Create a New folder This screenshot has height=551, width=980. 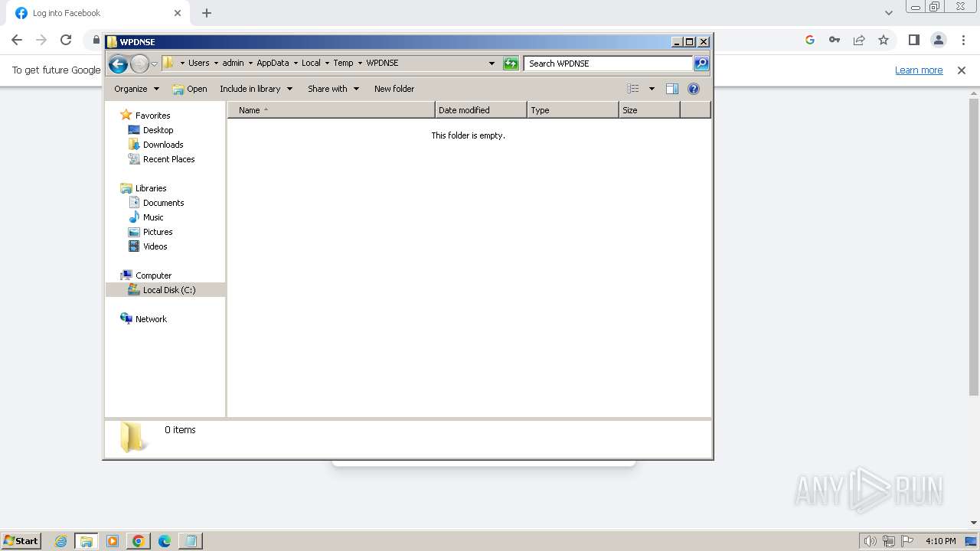[x=394, y=89]
